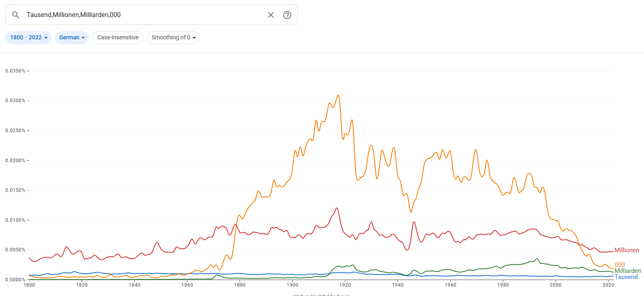Viewport: 644px width, 296px height.
Task: Toggle the Case-Insensitive chip
Action: [118, 38]
